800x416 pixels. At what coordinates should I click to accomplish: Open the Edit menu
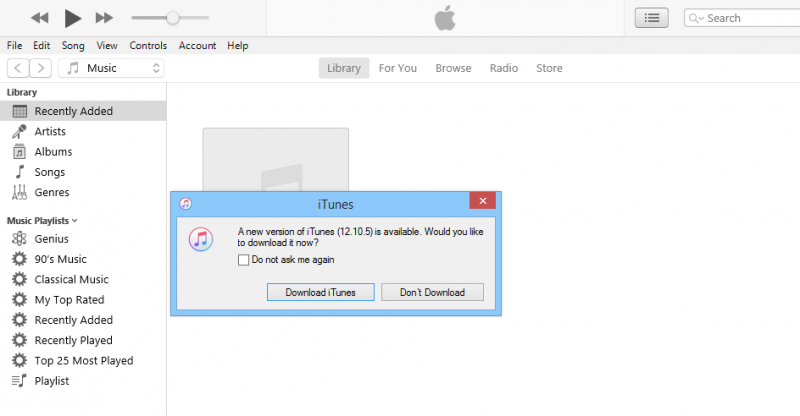click(41, 45)
